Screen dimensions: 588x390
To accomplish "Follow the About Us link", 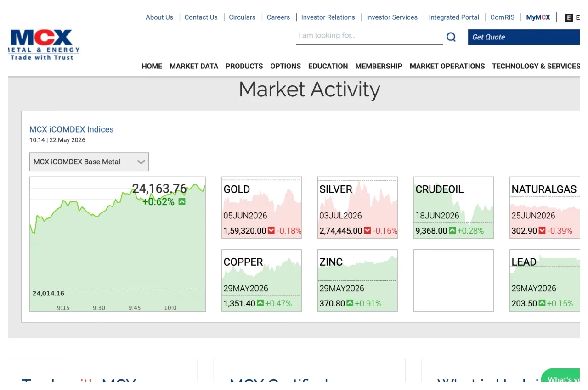I will point(159,17).
